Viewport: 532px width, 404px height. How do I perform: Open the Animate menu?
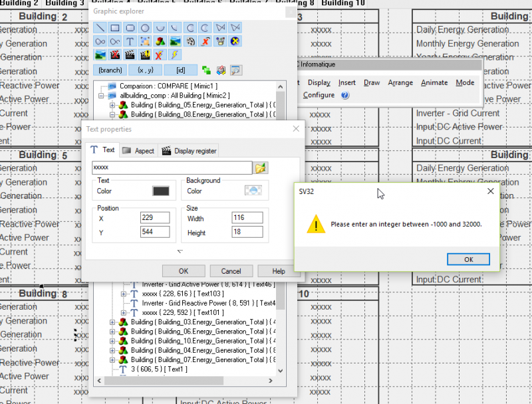(x=434, y=82)
